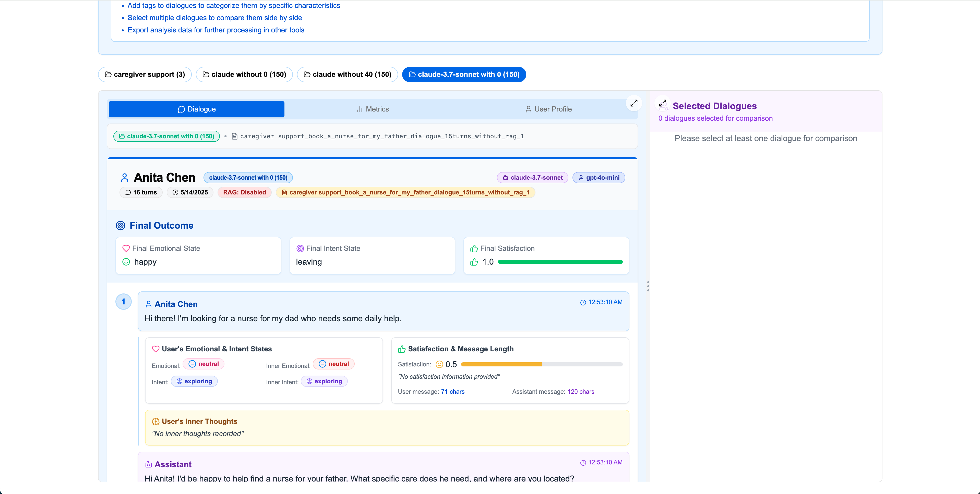Click the blue claude-3.7-sonnet with 0 (150) badge

(x=248, y=178)
